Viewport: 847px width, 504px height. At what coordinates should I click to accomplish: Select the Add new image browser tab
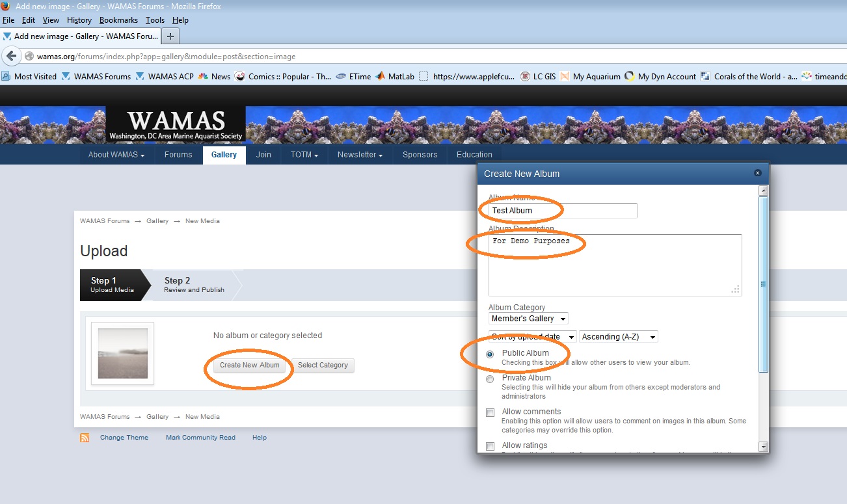[81, 36]
